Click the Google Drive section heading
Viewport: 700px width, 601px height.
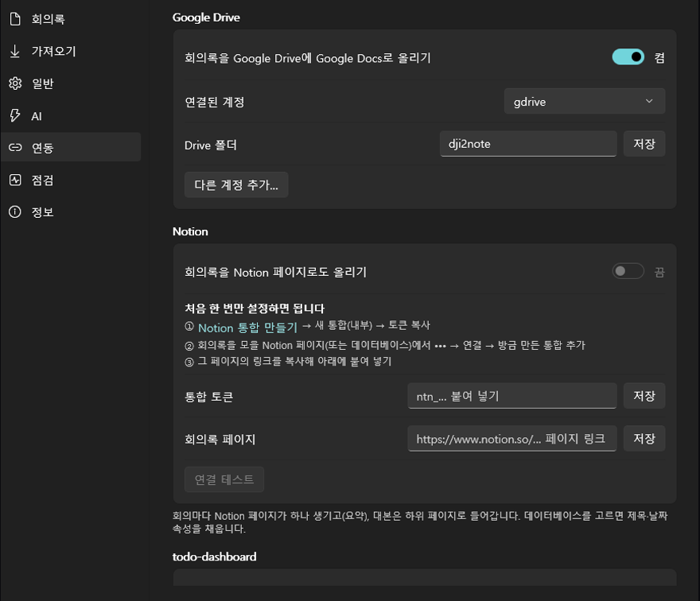tap(206, 17)
